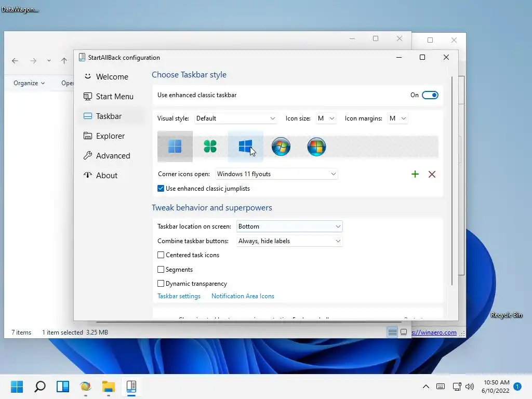Select the Windows 7 orb start button style
Screen dimensions: 532x399
click(281, 147)
